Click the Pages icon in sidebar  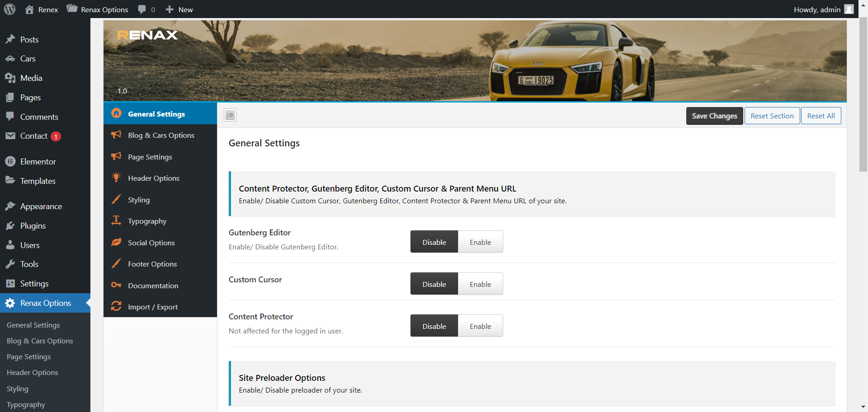coord(10,98)
